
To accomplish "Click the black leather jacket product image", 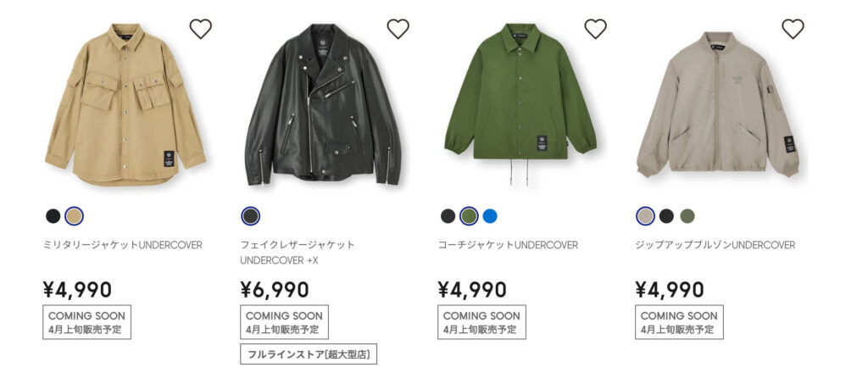I will point(323,104).
